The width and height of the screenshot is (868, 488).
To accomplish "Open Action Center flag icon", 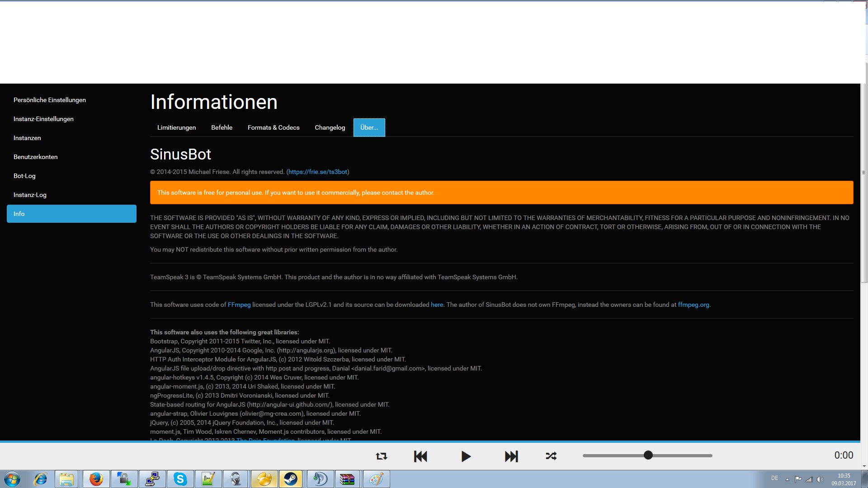I will (x=798, y=479).
